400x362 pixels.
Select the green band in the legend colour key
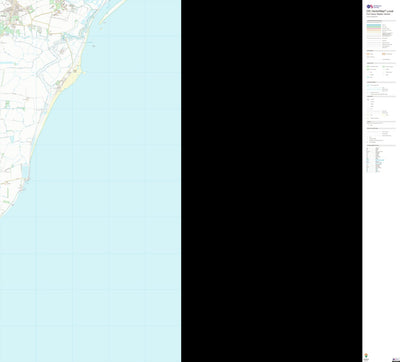tap(374, 28)
